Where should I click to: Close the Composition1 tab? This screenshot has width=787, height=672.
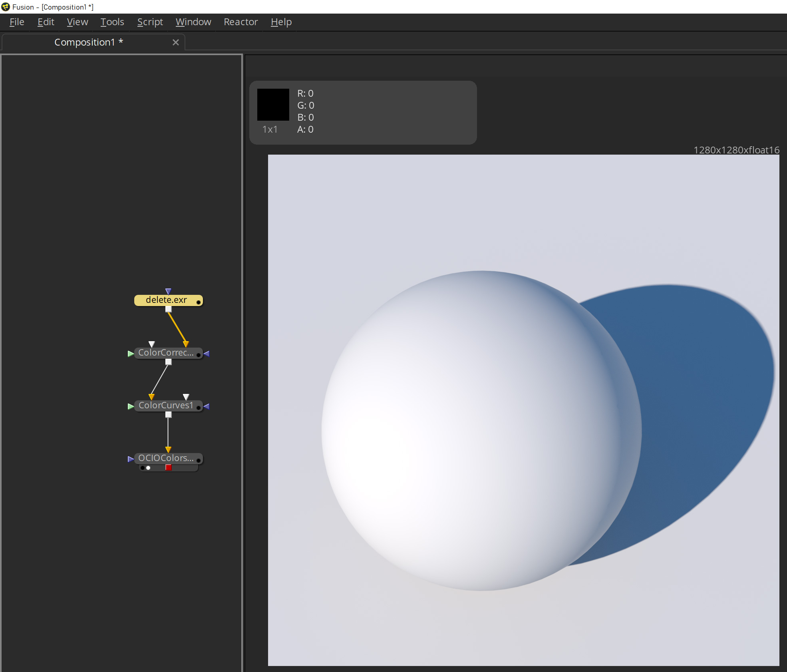pos(176,42)
